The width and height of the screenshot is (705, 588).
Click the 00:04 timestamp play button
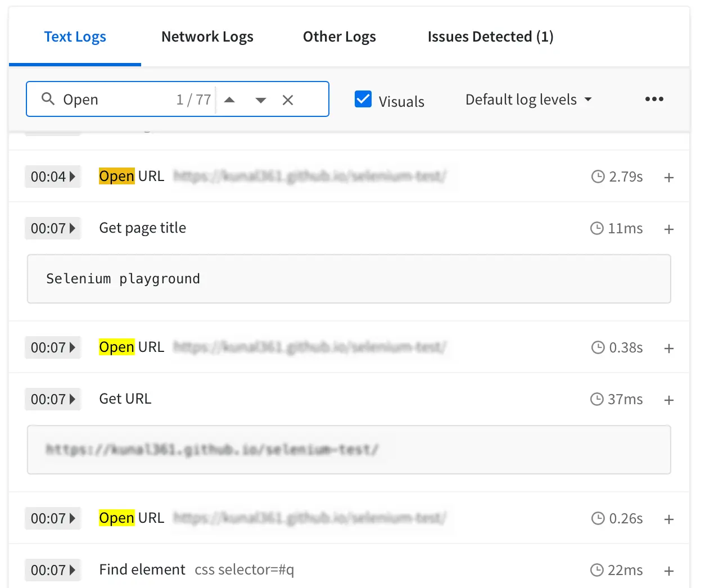53,177
